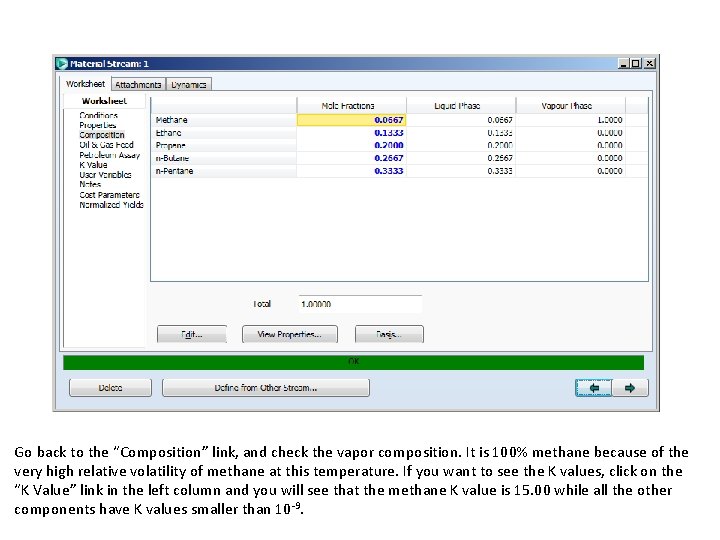This screenshot has height=540, width=720.
Task: Select Composition in the Worksheet list
Action: (101, 135)
